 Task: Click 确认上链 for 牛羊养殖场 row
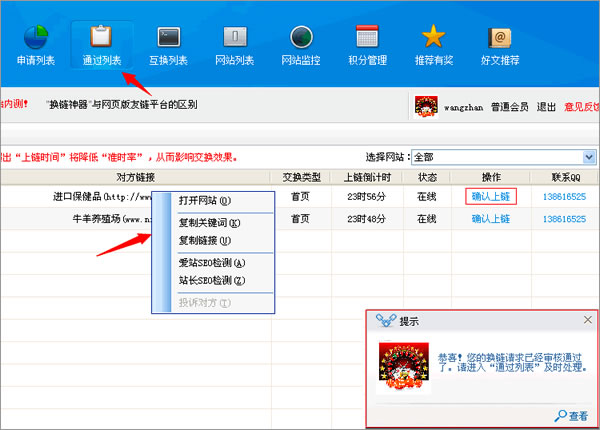(x=491, y=218)
